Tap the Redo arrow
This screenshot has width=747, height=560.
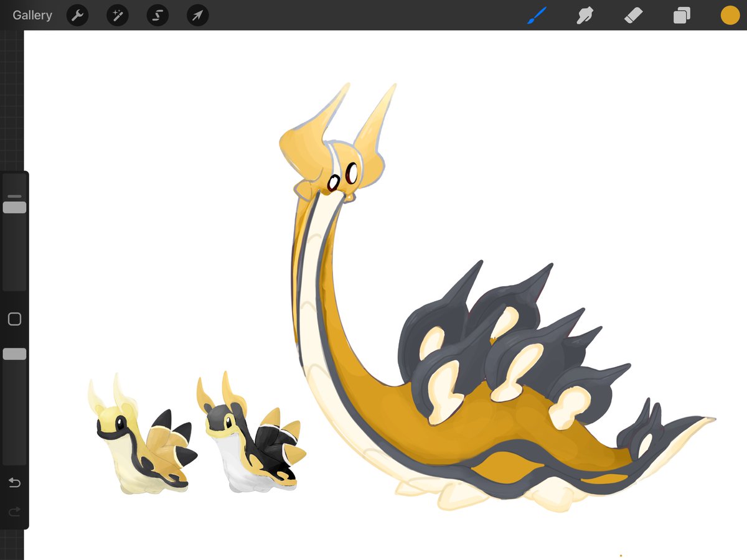tap(14, 511)
